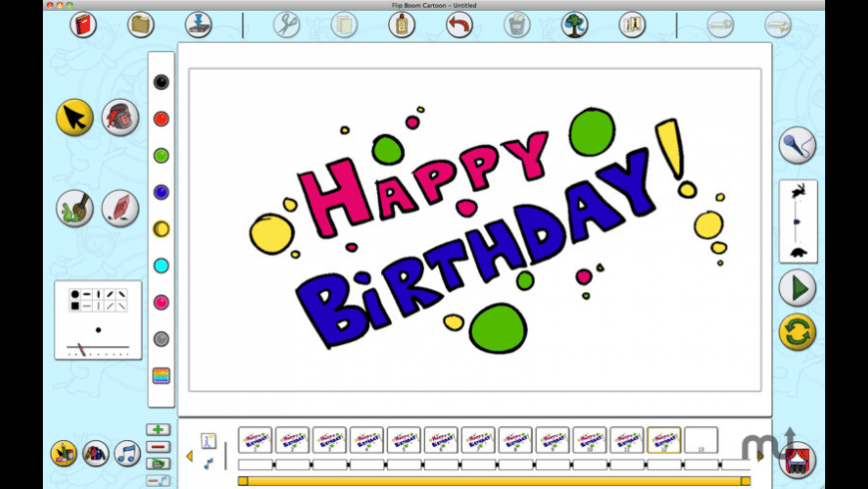Click the rabbit-to-turtle speed slider

[797, 222]
